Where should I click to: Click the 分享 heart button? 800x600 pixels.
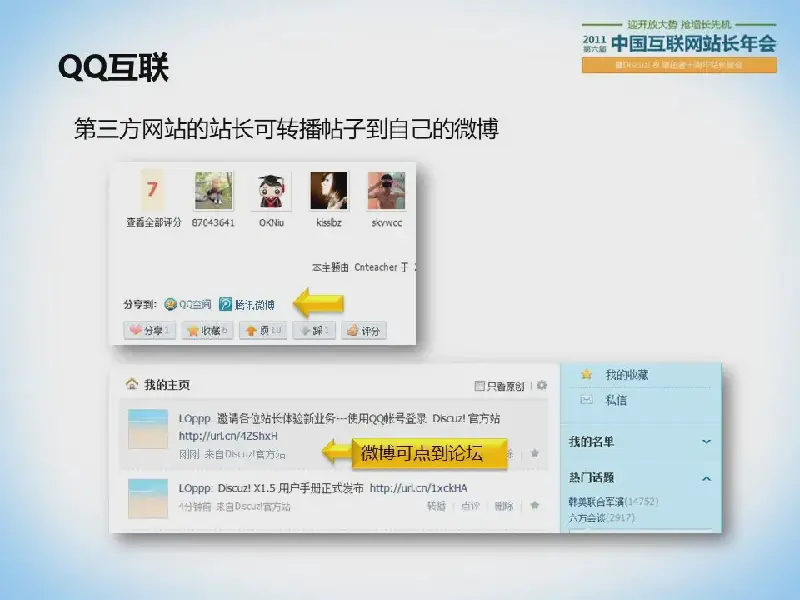click(149, 331)
